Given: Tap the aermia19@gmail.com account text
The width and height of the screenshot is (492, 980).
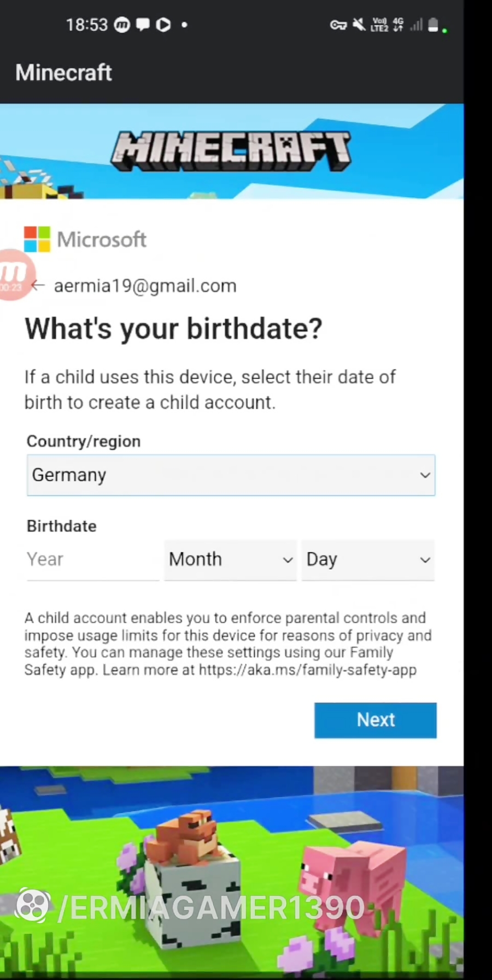Looking at the screenshot, I should click(145, 286).
